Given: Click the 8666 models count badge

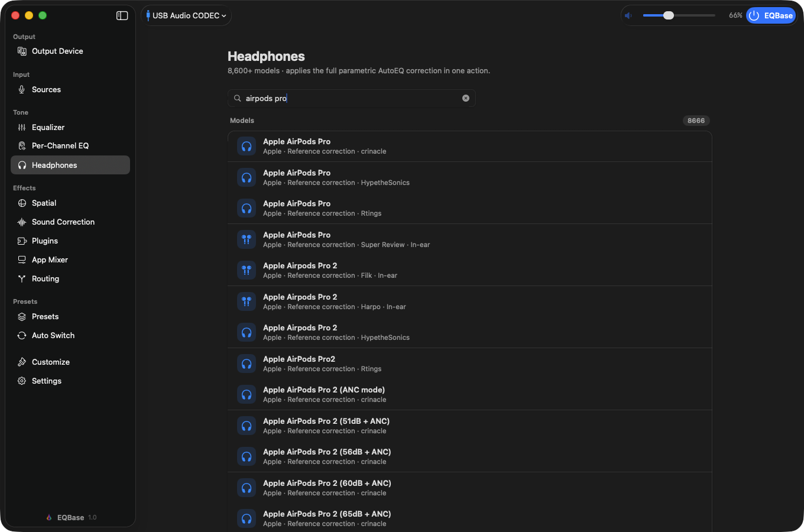Looking at the screenshot, I should [x=696, y=121].
